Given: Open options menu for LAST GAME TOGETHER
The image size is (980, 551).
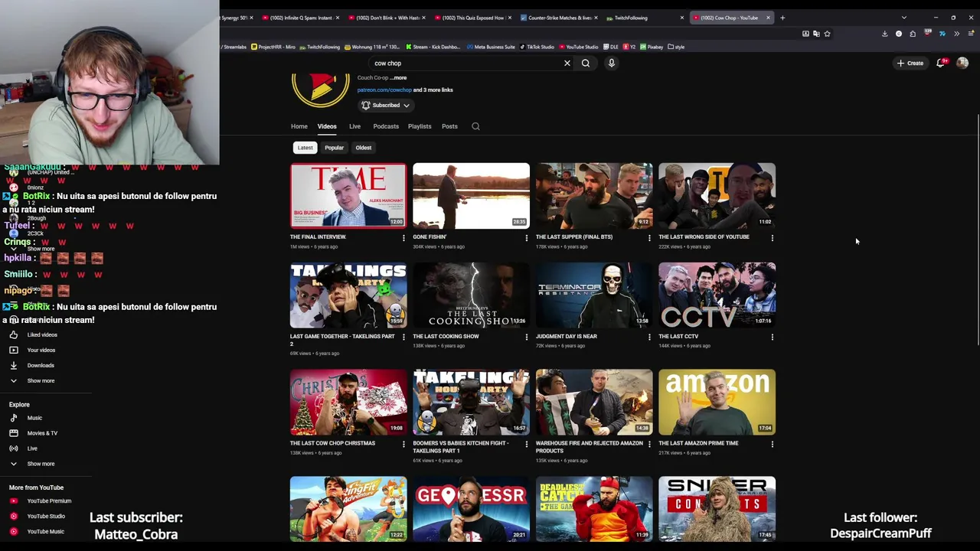Looking at the screenshot, I should [x=403, y=337].
